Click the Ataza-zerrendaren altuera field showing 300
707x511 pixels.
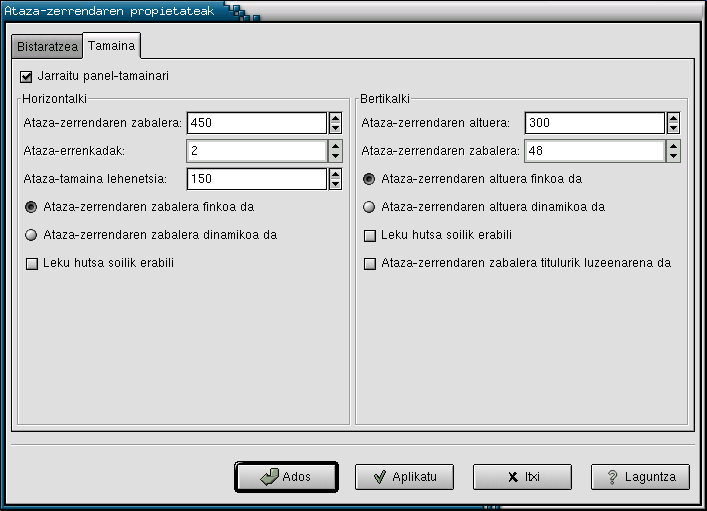coord(595,123)
